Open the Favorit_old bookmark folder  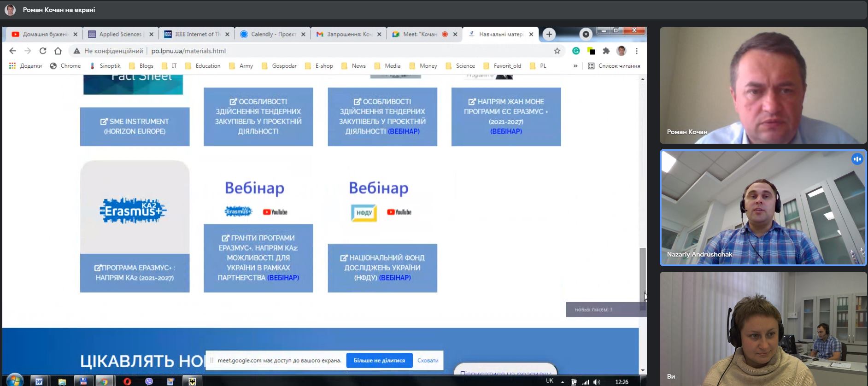pos(502,66)
